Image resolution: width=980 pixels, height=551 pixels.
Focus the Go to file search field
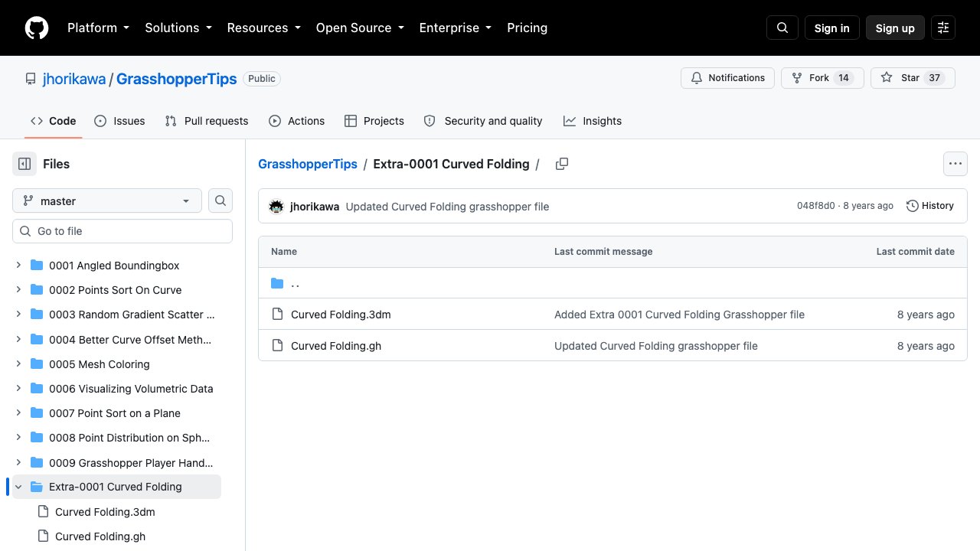tap(122, 231)
